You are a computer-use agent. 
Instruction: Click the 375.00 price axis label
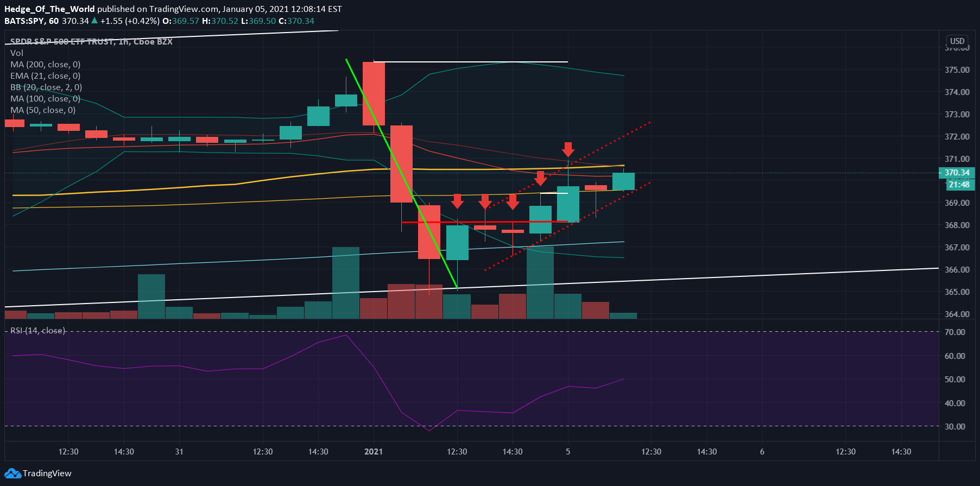[957, 70]
